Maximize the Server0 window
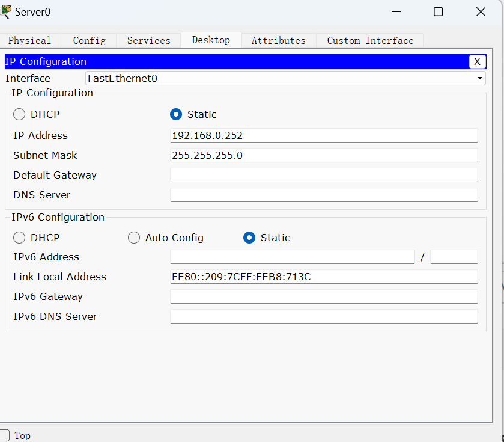504x442 pixels. [x=438, y=12]
